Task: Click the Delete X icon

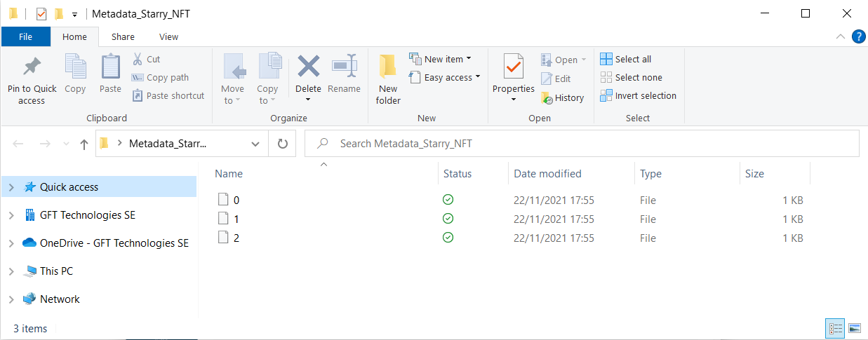Action: coord(308,67)
